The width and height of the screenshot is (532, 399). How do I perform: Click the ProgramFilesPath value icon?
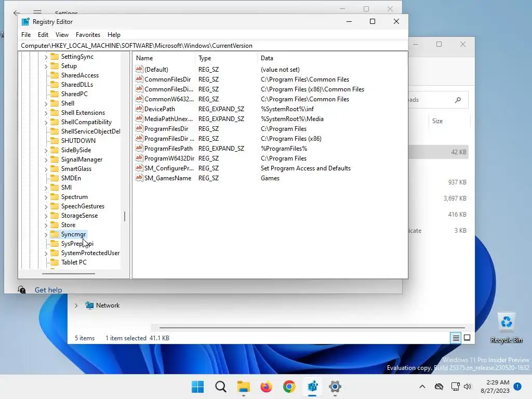pyautogui.click(x=139, y=148)
